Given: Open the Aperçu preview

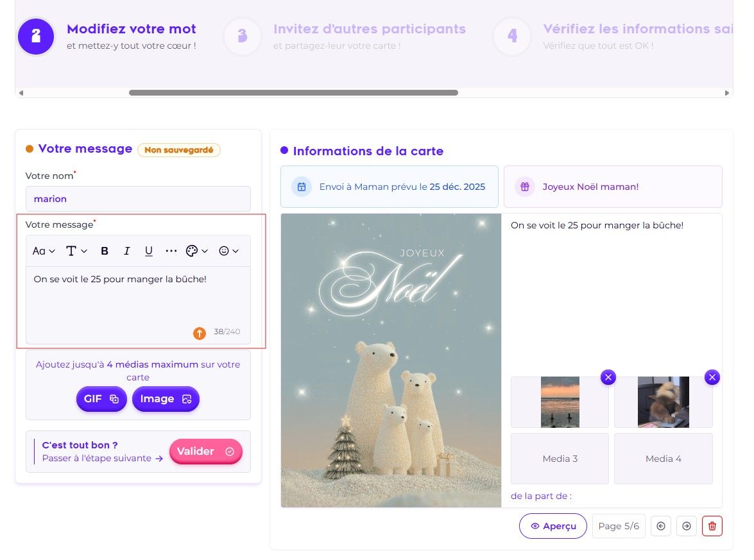Looking at the screenshot, I should [553, 526].
